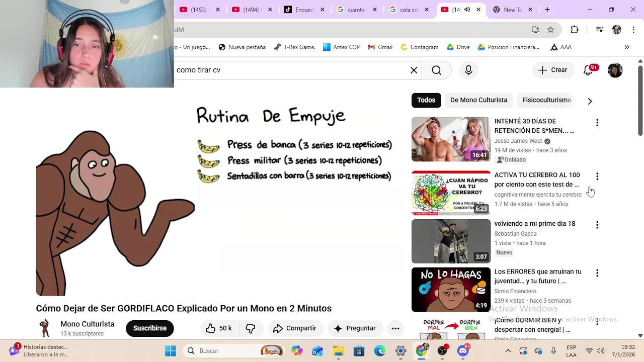This screenshot has height=362, width=644.
Task: Close the New Tab tab
Action: [x=530, y=10]
